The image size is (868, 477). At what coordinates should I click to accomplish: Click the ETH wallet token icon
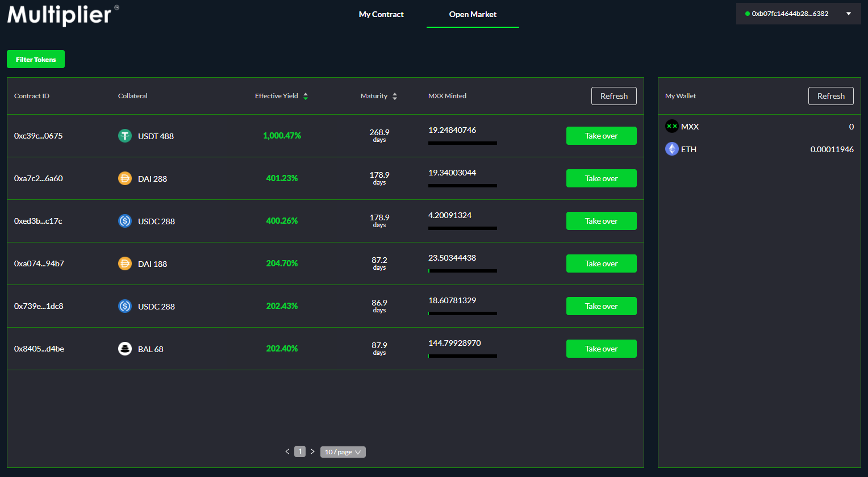tap(672, 149)
